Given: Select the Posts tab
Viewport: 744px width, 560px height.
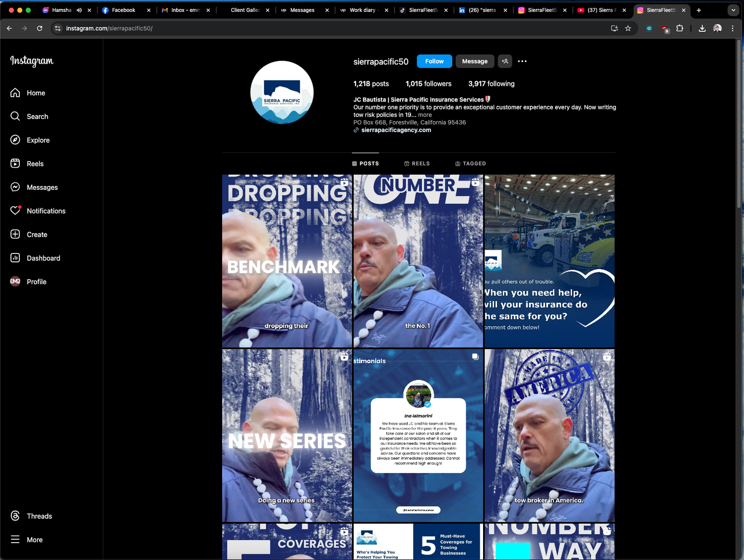Looking at the screenshot, I should point(366,164).
